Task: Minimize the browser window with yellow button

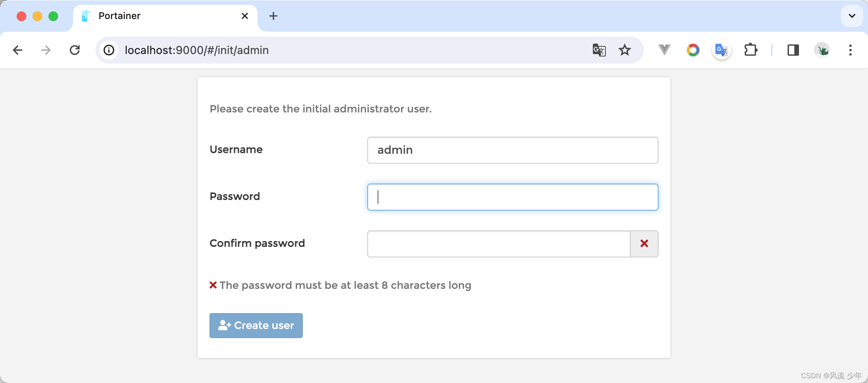Action: coord(37,16)
